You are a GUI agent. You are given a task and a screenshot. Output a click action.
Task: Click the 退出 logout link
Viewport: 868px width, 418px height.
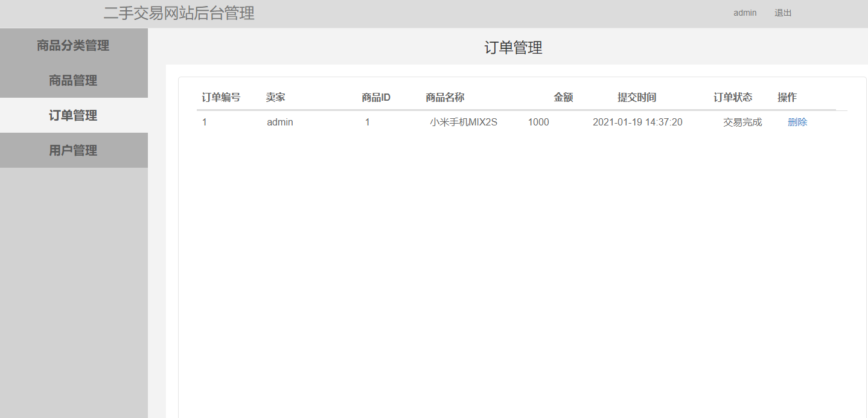point(783,13)
